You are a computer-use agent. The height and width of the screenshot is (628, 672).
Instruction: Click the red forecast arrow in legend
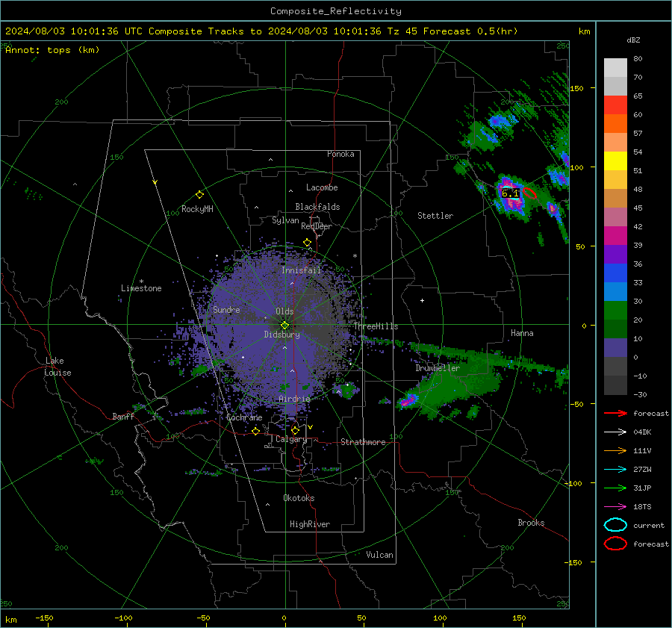coord(615,413)
